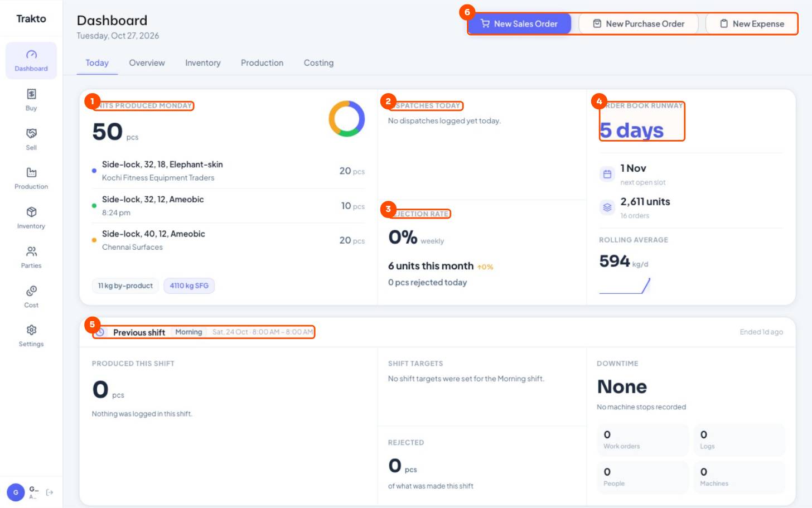Click the layers icon beside 2,611 units
The image size is (812, 508).
[x=607, y=207]
